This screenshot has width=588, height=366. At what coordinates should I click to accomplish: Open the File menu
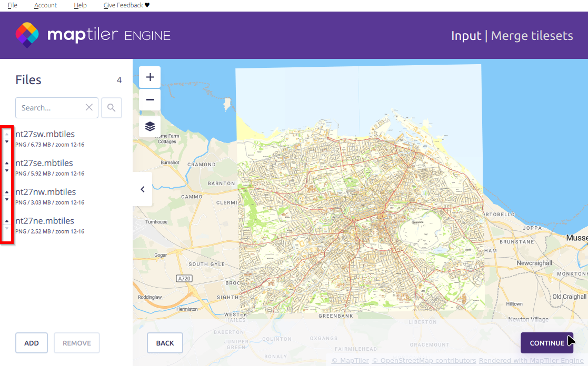pos(12,5)
